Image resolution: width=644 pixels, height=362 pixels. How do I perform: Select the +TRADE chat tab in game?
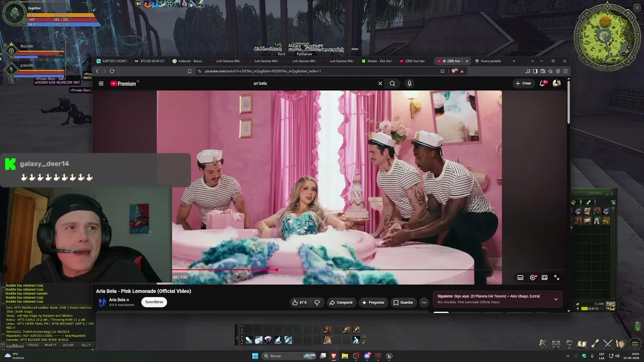(x=33, y=345)
